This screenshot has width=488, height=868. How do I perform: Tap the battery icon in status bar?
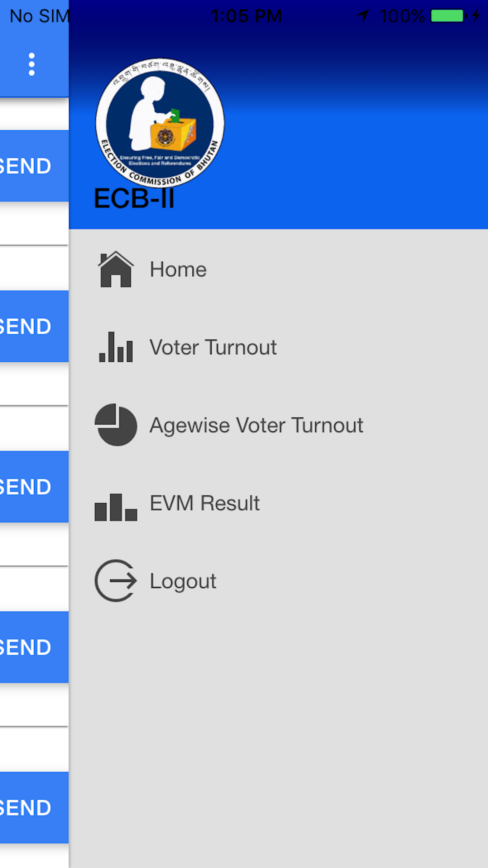click(449, 16)
